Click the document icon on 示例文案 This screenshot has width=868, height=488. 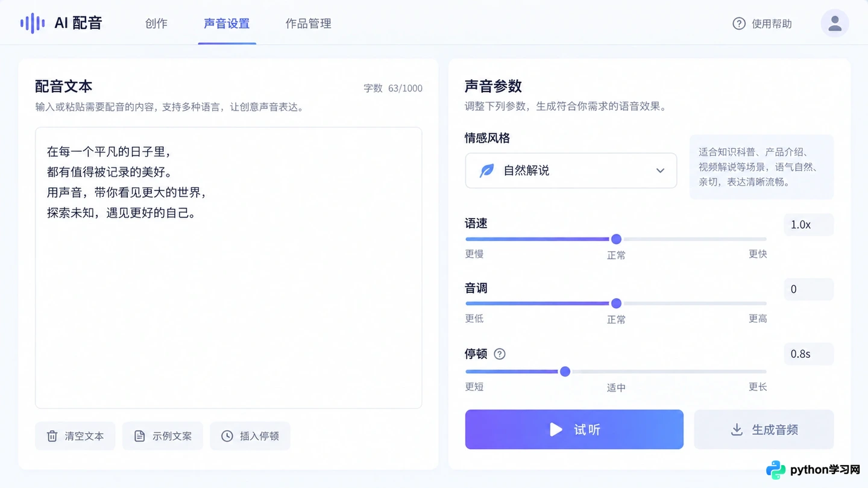pyautogui.click(x=139, y=436)
